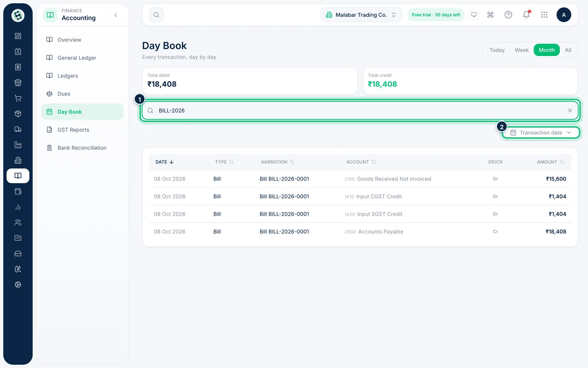This screenshot has width=588, height=368.
Task: Sort by the DATE column
Action: (164, 162)
